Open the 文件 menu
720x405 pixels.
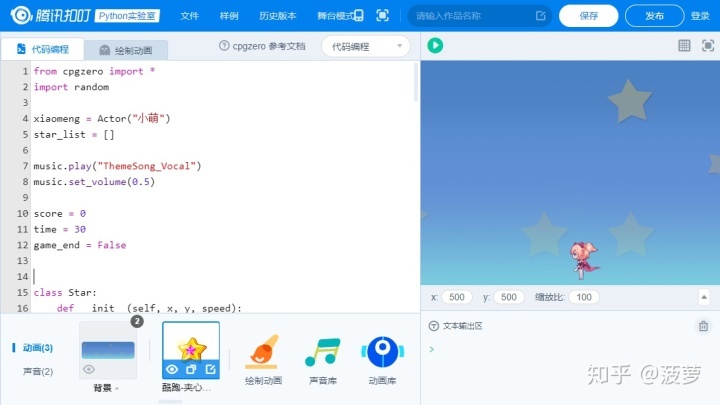point(189,16)
